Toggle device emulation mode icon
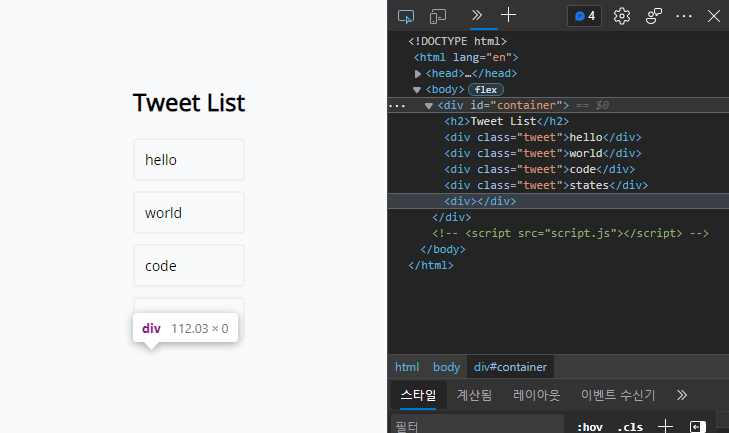Image resolution: width=729 pixels, height=433 pixels. [437, 16]
